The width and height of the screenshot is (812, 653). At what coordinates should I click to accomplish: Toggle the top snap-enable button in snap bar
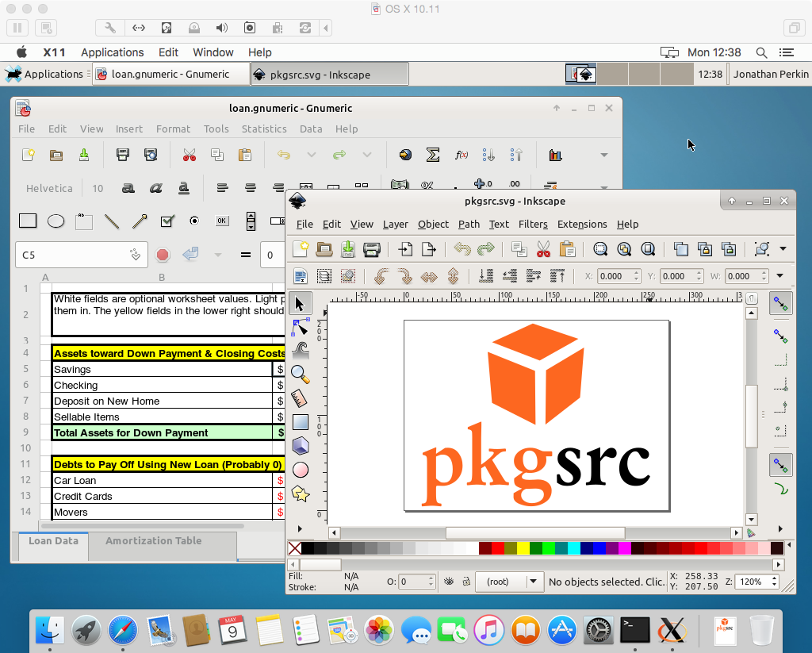coord(781,302)
